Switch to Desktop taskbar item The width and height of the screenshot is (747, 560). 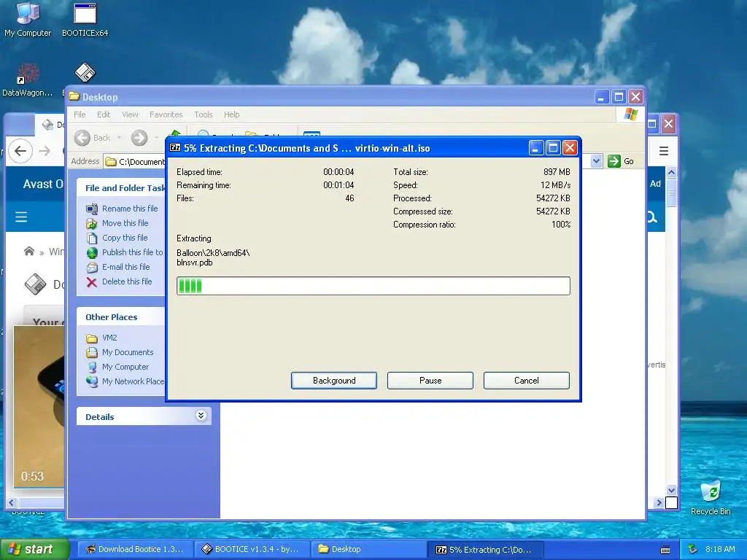click(x=368, y=549)
